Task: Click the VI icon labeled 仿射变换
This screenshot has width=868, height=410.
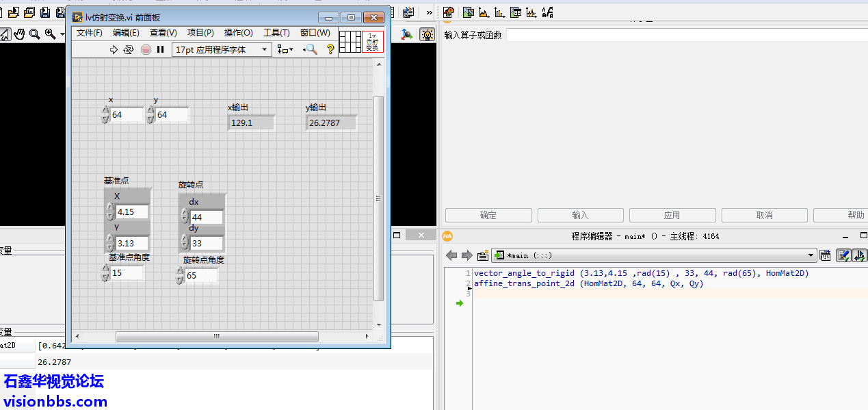Action: click(373, 42)
